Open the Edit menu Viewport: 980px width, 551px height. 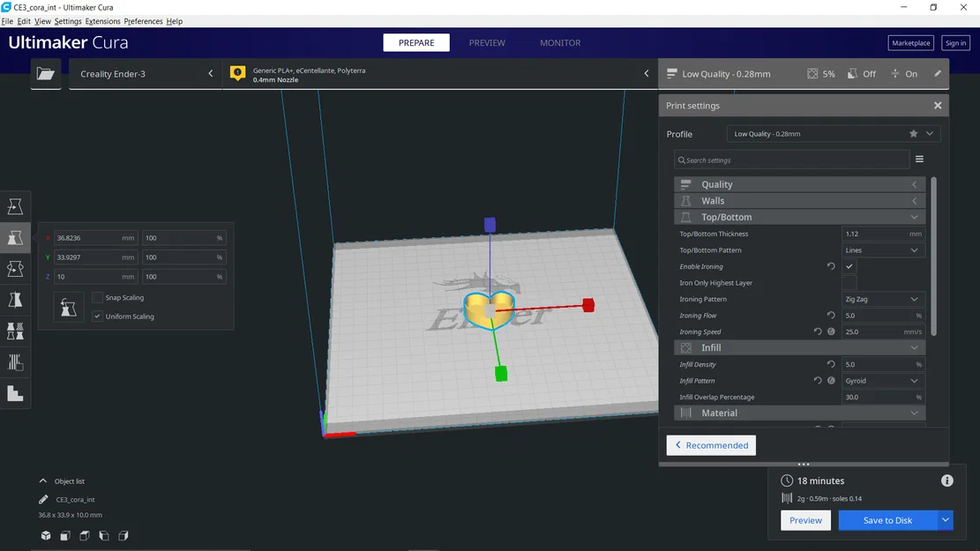(24, 21)
